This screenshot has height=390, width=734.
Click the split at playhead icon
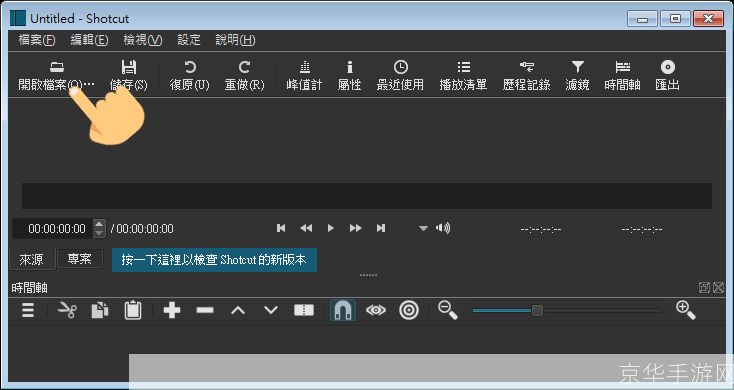304,310
